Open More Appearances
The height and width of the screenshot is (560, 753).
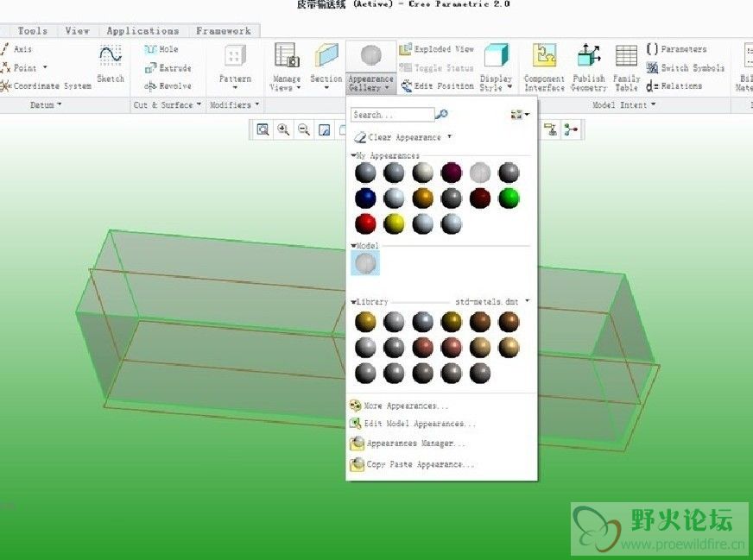pyautogui.click(x=399, y=406)
